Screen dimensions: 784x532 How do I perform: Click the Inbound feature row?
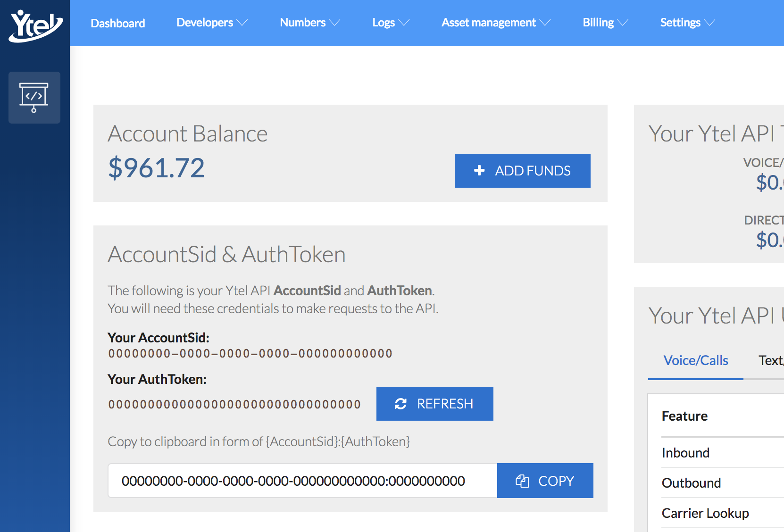point(723,453)
